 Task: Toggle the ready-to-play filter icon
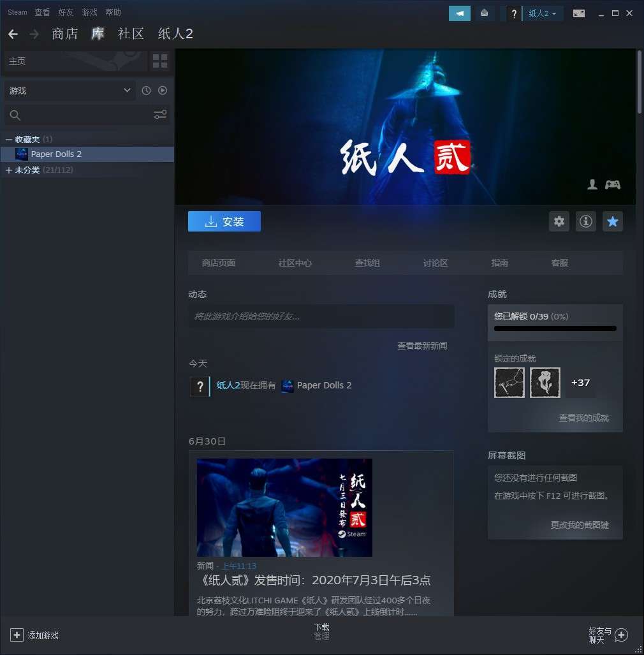[x=163, y=91]
